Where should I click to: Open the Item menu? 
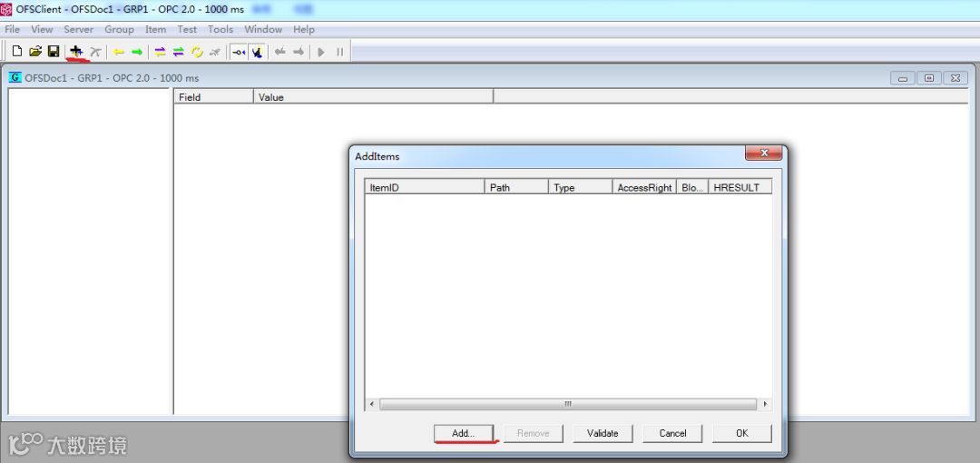coord(156,29)
